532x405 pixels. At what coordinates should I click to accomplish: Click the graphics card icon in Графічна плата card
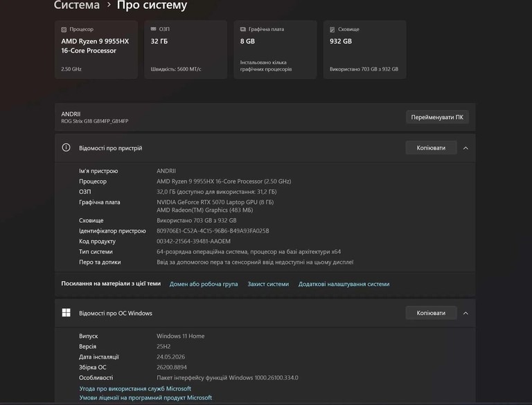tap(243, 29)
